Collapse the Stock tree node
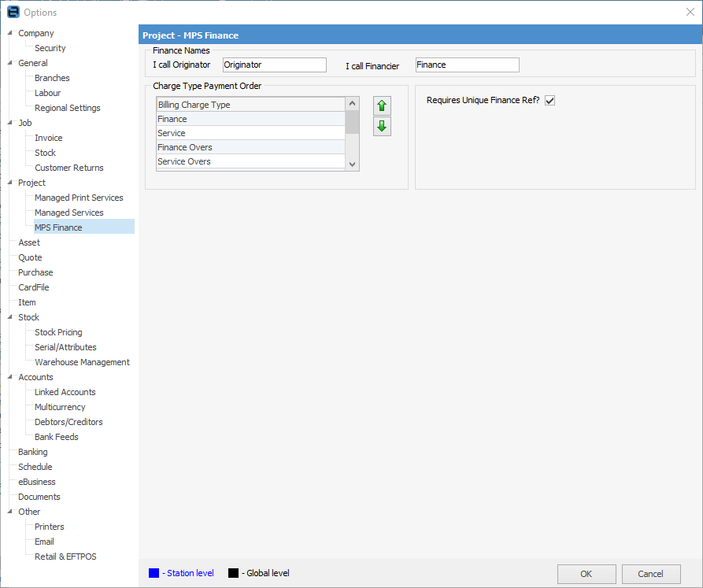The image size is (703, 588). [x=10, y=317]
